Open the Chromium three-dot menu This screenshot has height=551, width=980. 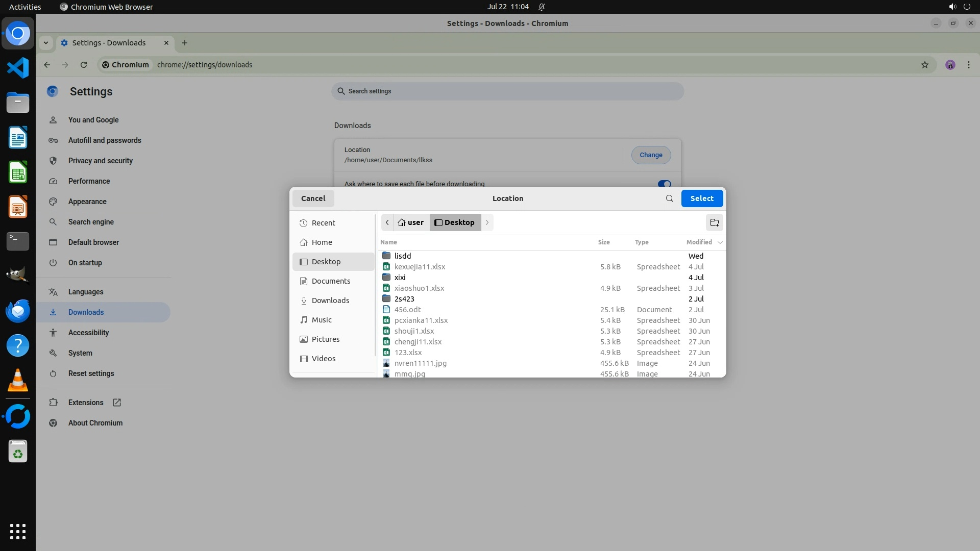coord(968,65)
